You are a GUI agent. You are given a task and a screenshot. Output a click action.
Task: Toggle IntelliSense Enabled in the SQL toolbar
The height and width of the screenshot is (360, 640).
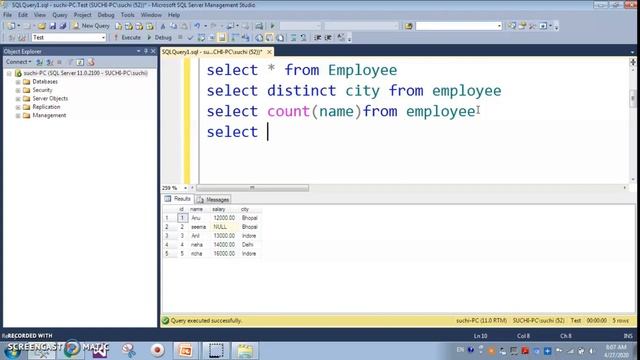(222, 38)
